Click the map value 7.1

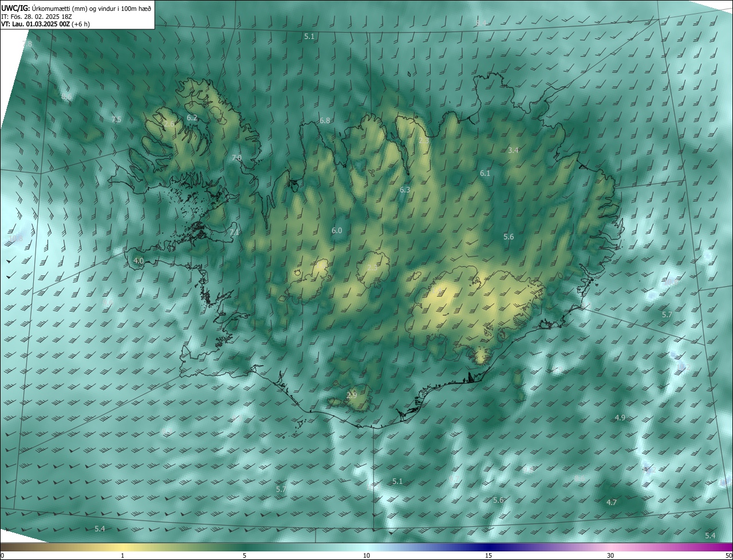pyautogui.click(x=234, y=233)
